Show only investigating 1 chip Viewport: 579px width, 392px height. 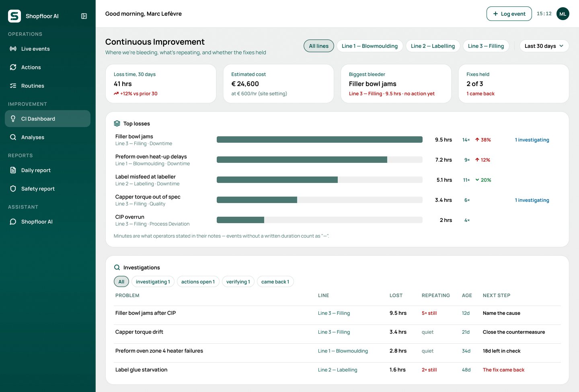153,281
